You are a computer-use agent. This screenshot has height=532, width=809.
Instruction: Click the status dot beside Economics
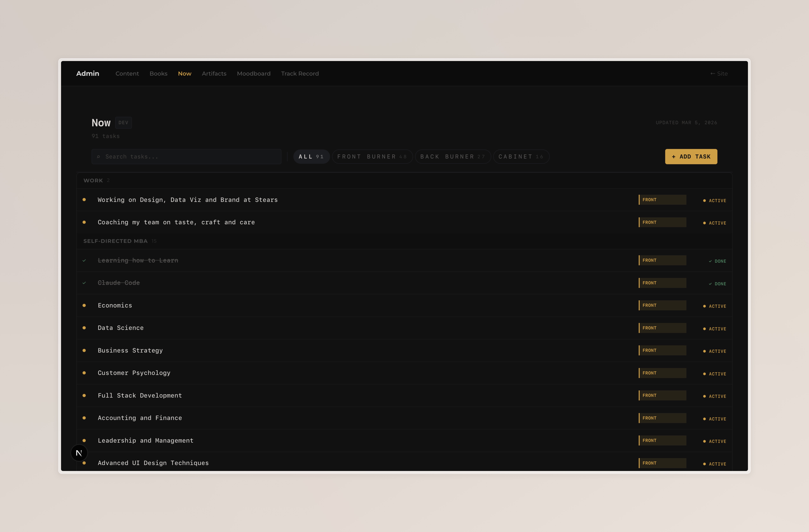pos(84,305)
